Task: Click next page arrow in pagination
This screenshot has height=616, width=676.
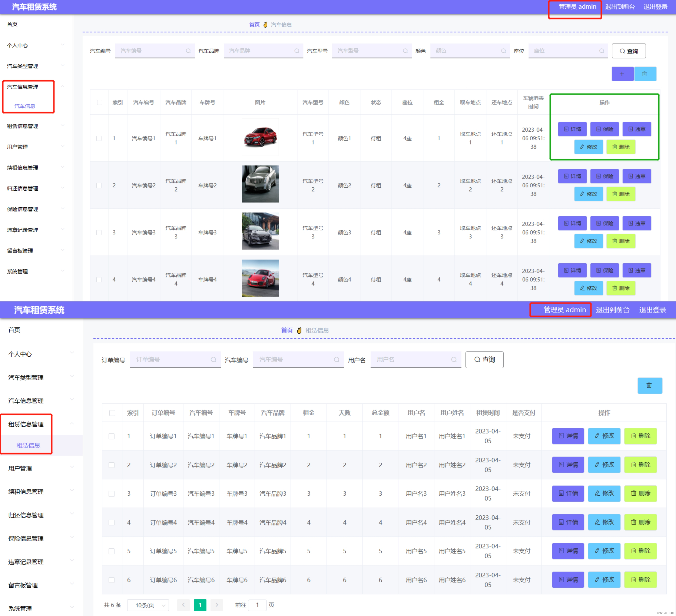Action: [x=217, y=605]
